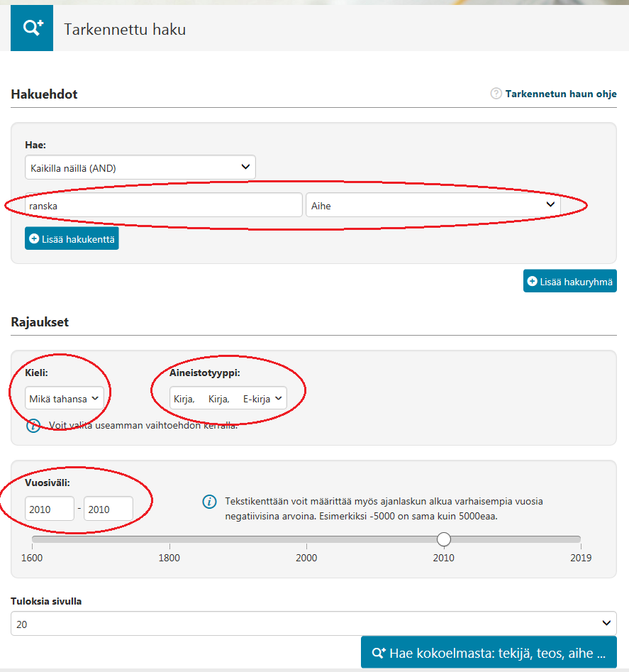The width and height of the screenshot is (629, 672).
Task: Click the info icon below Kieli
Action: [x=33, y=426]
